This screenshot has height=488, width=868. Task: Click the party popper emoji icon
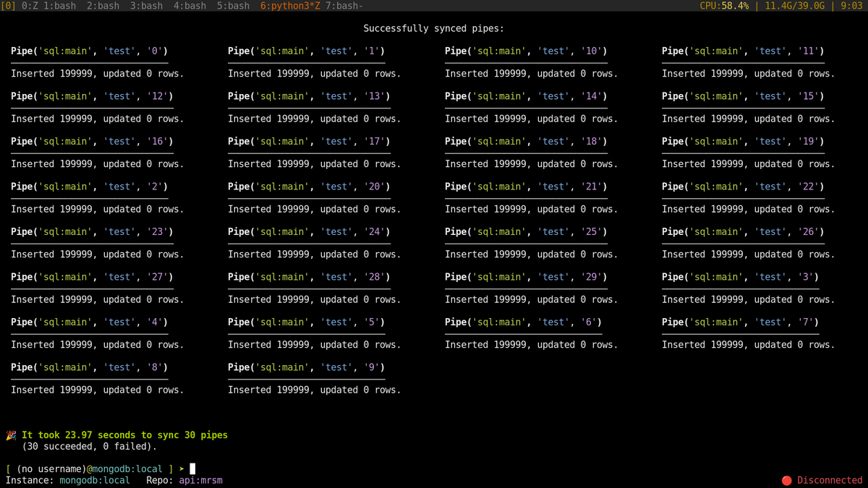[11, 435]
